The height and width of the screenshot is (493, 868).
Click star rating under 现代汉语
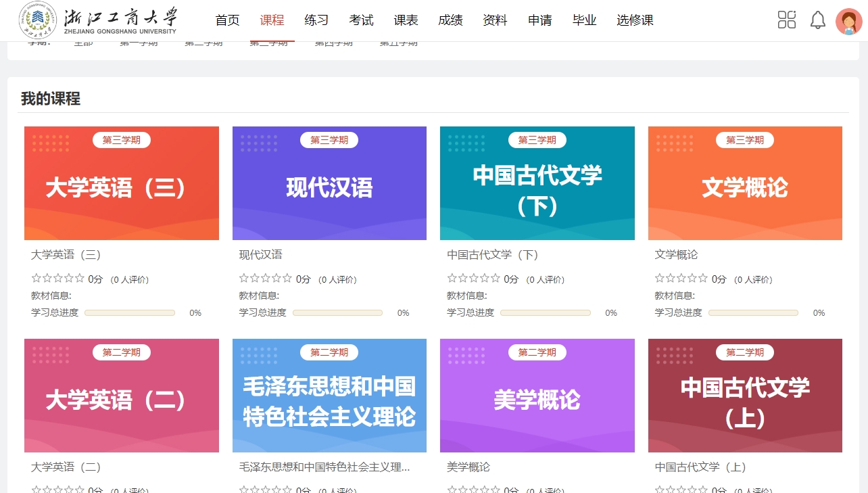coord(266,279)
